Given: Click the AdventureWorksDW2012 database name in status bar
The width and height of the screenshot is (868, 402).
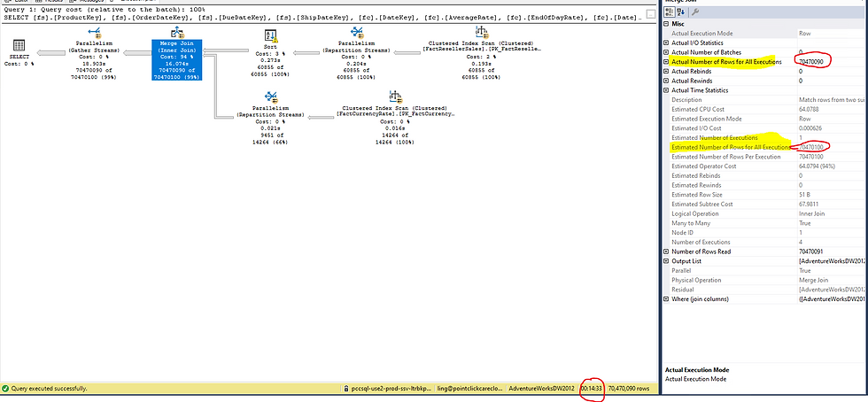Looking at the screenshot, I should (540, 389).
